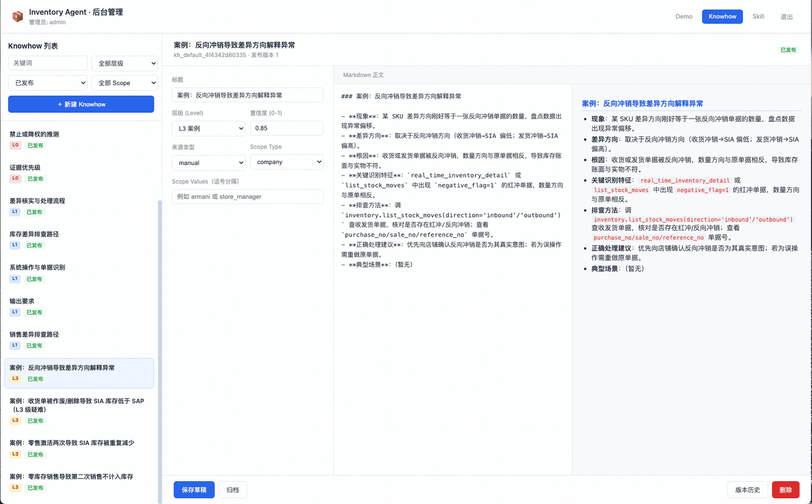The width and height of the screenshot is (812, 504).
Task: Select the 差异核实与处理流程 list item
Action: (x=79, y=206)
